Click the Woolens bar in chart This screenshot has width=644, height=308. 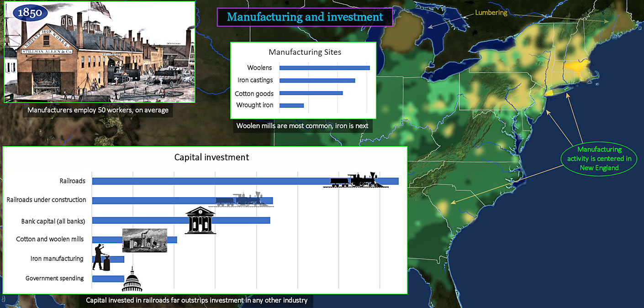pyautogui.click(x=325, y=68)
